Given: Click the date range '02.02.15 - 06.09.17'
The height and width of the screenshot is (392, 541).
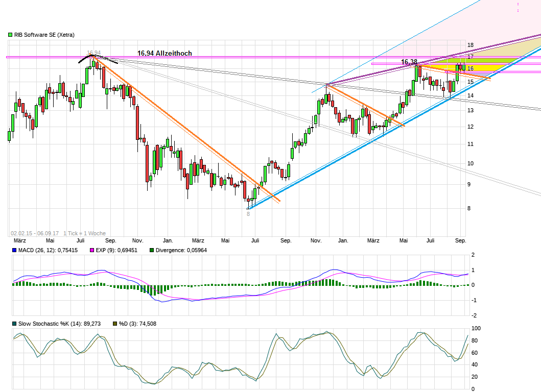Looking at the screenshot, I should click(x=35, y=233).
